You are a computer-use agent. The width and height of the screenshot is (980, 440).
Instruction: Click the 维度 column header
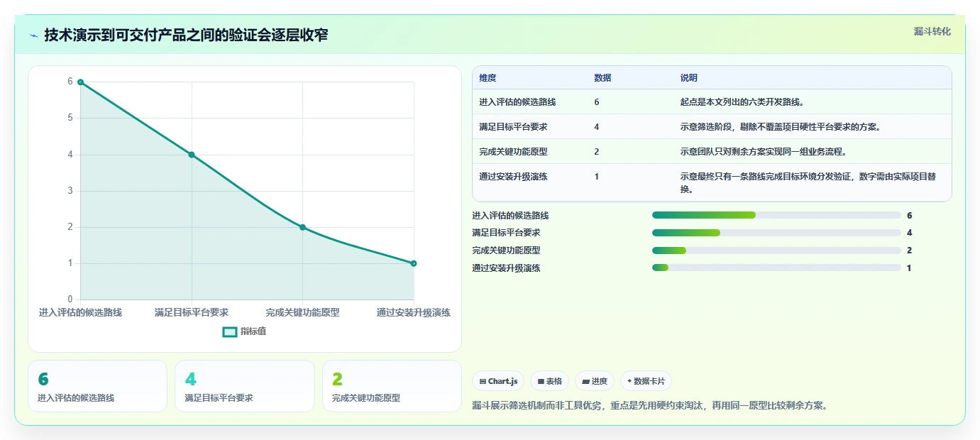tap(488, 77)
